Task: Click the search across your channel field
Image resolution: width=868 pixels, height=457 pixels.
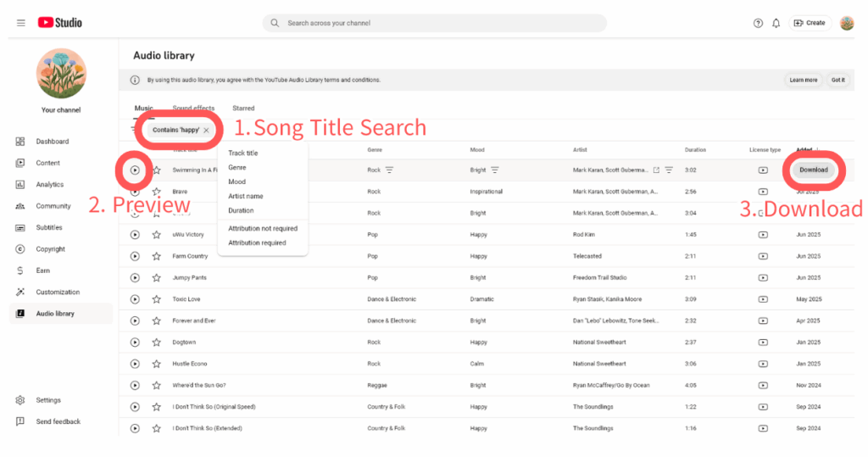Action: (441, 23)
